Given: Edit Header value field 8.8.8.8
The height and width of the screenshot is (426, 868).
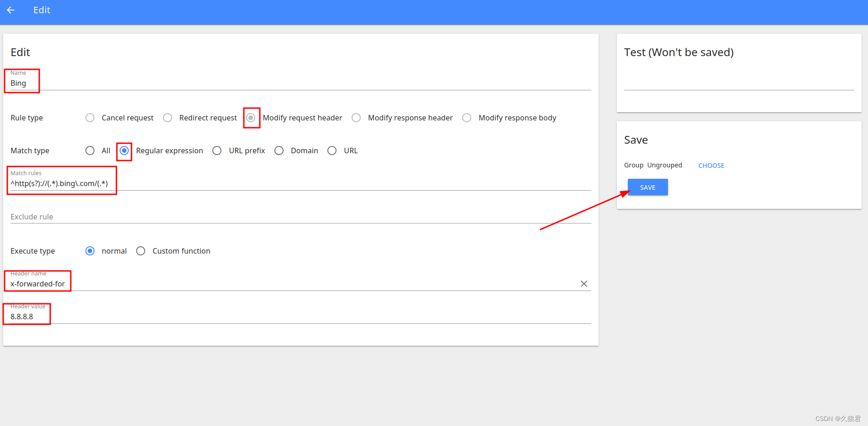Looking at the screenshot, I should pos(300,317).
